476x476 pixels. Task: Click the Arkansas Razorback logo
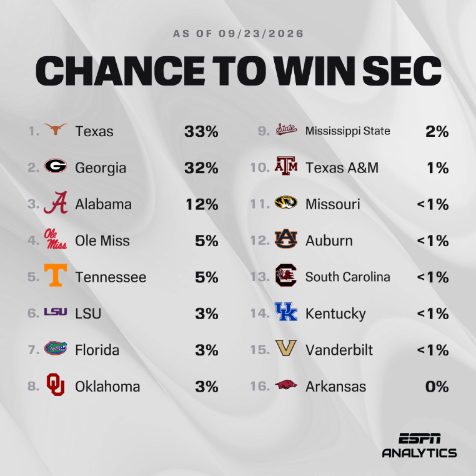coord(286,385)
